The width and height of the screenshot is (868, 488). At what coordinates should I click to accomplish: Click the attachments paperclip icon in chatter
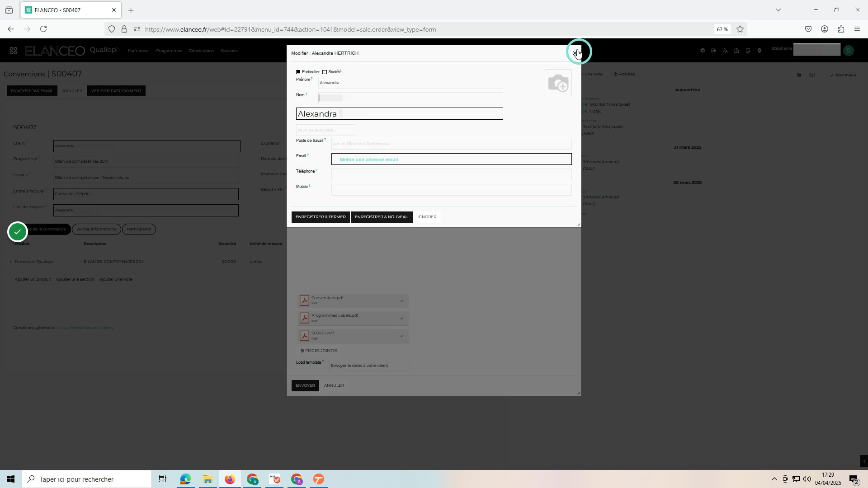[x=799, y=75]
